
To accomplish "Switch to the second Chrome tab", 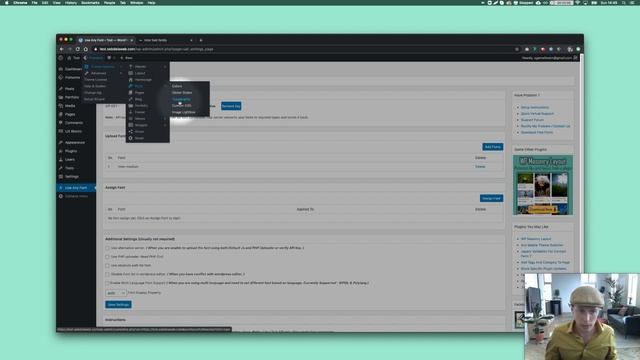I will (x=165, y=40).
